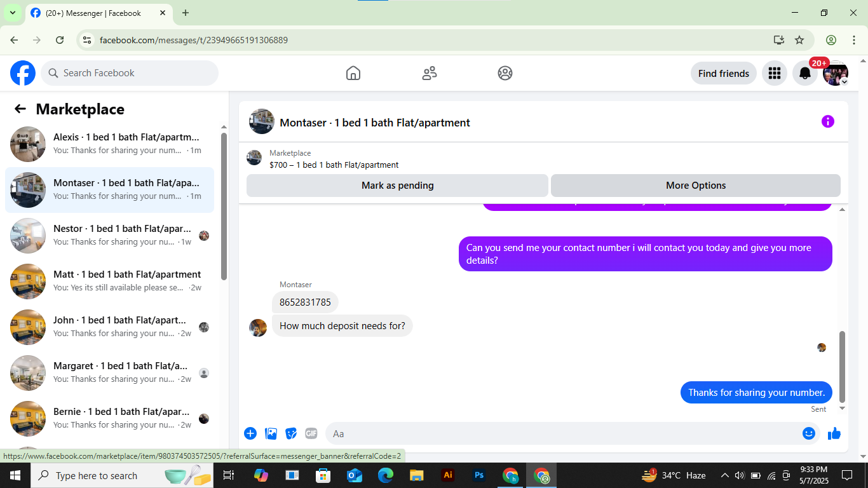868x488 pixels.
Task: Show hidden tray icons chevron
Action: click(724, 475)
